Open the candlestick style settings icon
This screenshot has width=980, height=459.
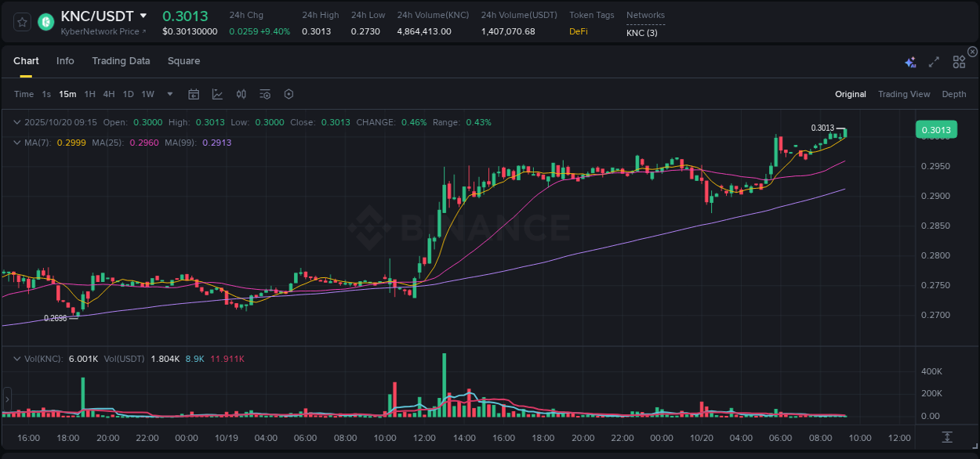[x=241, y=94]
